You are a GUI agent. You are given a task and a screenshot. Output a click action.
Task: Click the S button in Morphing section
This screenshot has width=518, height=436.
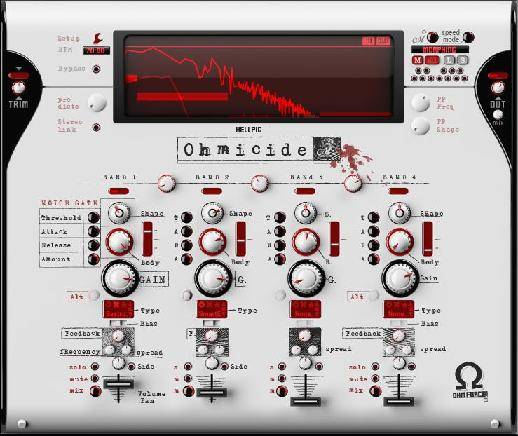[x=462, y=60]
